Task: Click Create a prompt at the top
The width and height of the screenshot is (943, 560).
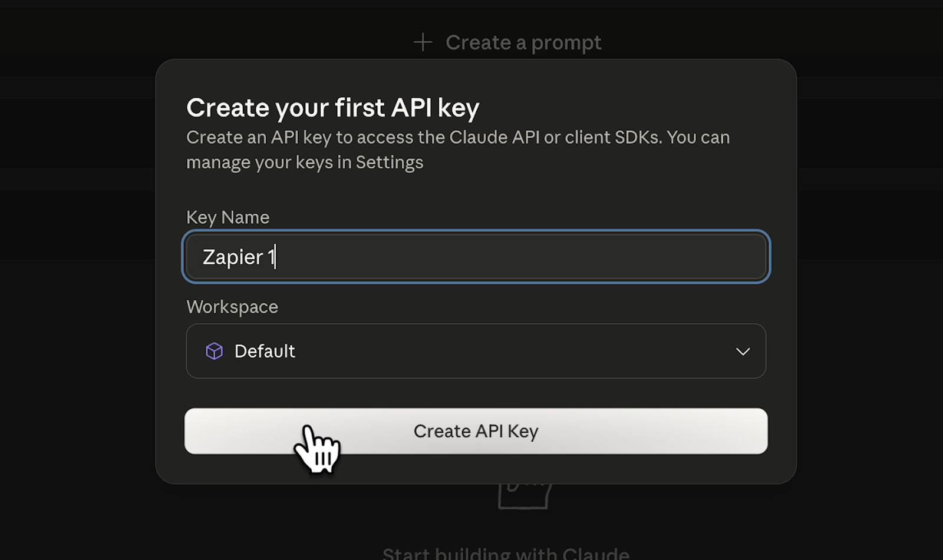Action: 523,42
